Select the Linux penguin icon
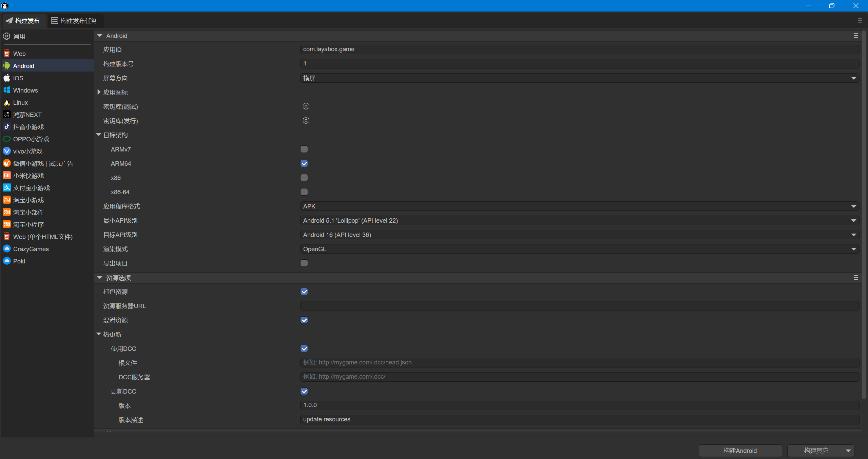The image size is (868, 459). pyautogui.click(x=7, y=102)
